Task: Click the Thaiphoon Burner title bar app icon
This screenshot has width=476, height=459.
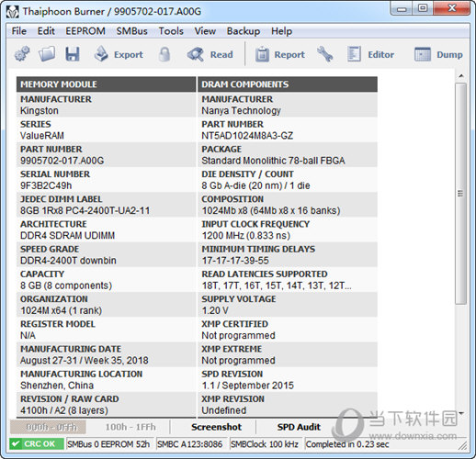Action: coord(13,12)
